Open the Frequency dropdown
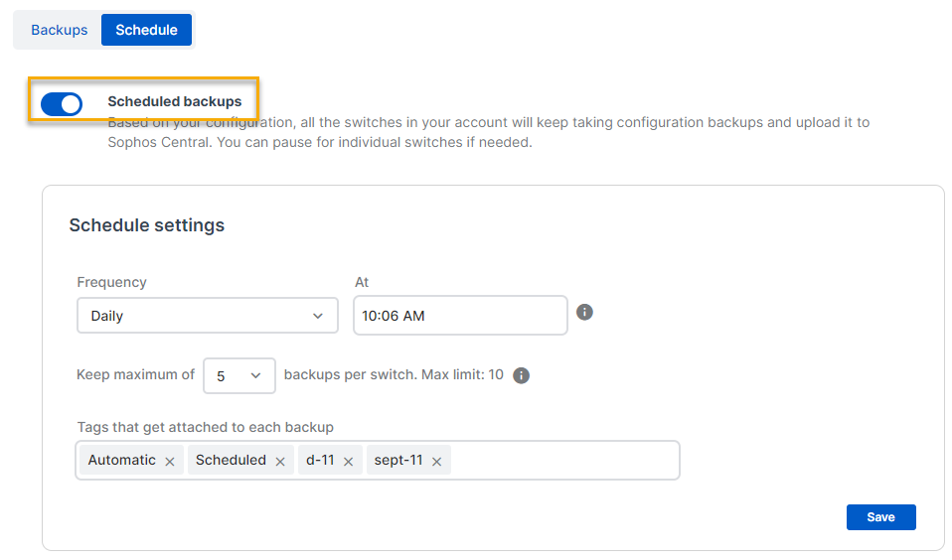 click(207, 316)
